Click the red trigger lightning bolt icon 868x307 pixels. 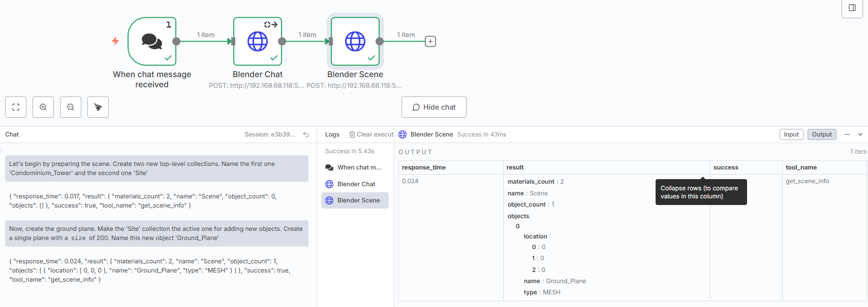point(115,41)
